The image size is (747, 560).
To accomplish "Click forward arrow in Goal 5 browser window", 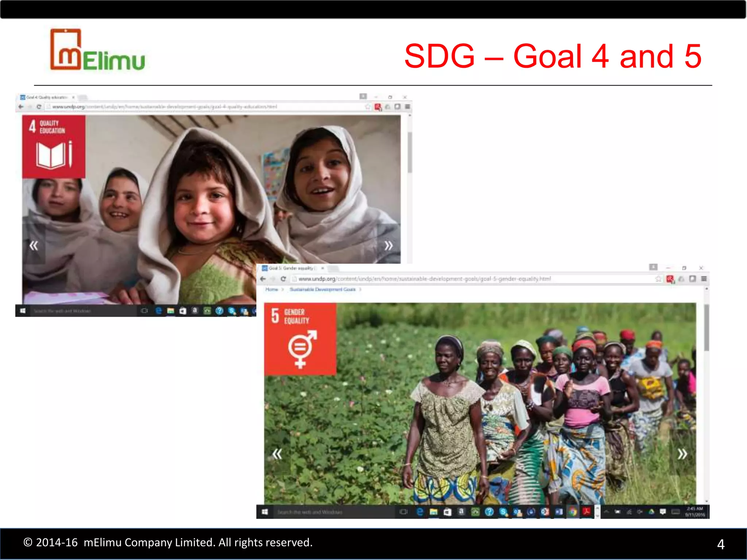I will pos(272,279).
